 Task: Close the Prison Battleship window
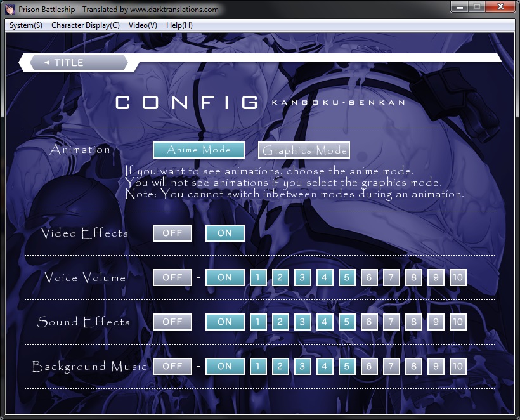point(501,6)
